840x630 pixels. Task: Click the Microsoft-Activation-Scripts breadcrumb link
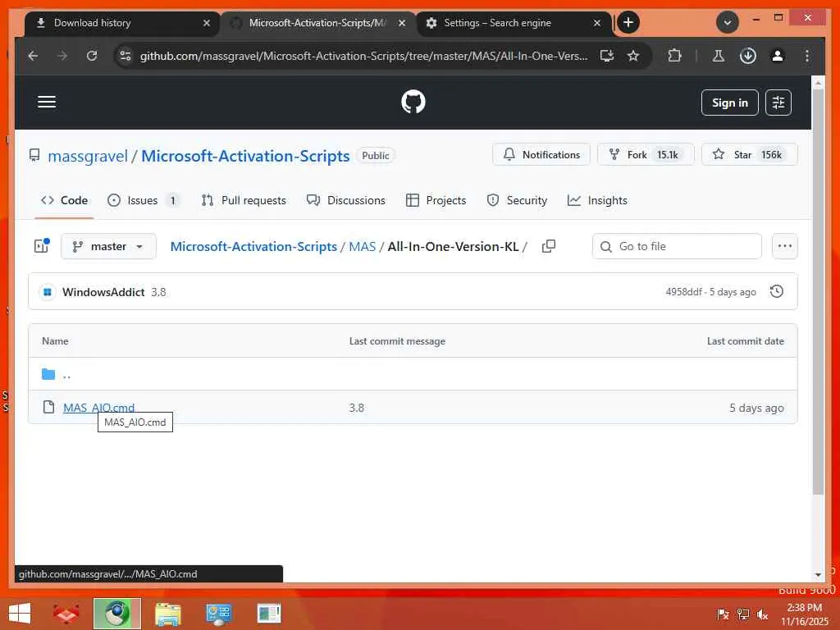click(x=253, y=246)
